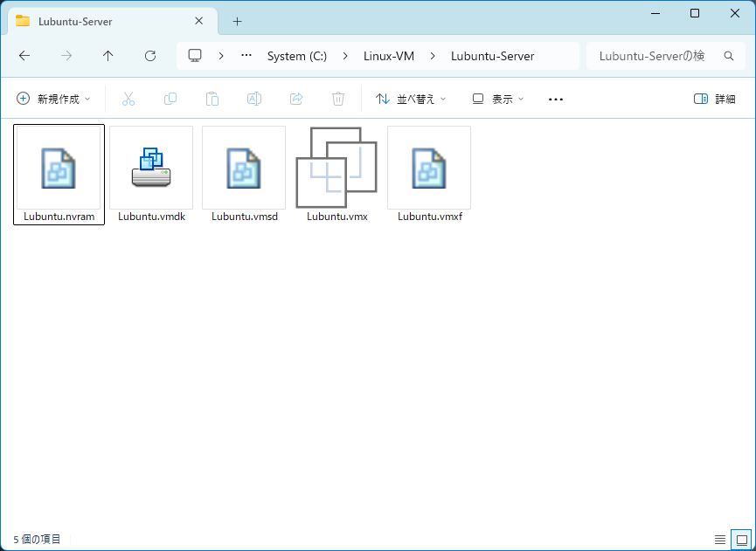
Task: Open a new File Explorer tab
Action: pyautogui.click(x=237, y=21)
